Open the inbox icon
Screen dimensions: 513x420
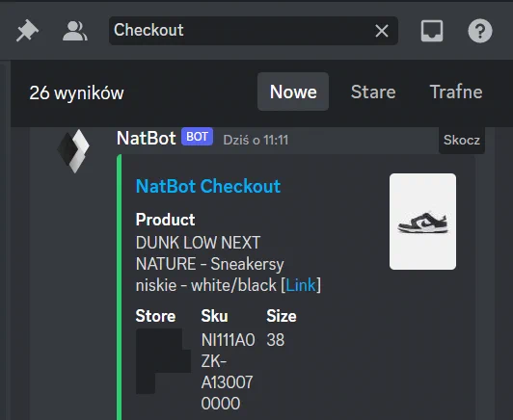432,31
